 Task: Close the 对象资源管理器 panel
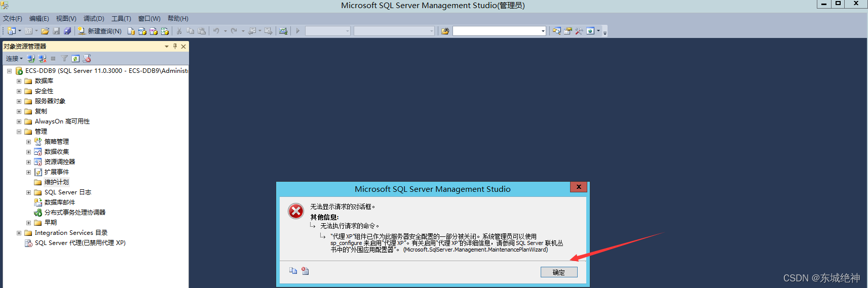(x=183, y=46)
